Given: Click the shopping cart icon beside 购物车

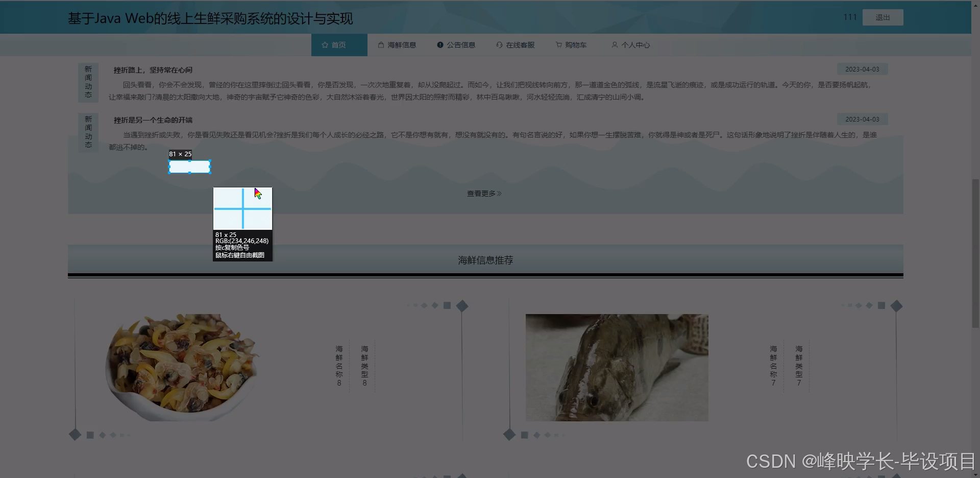Looking at the screenshot, I should pos(558,45).
